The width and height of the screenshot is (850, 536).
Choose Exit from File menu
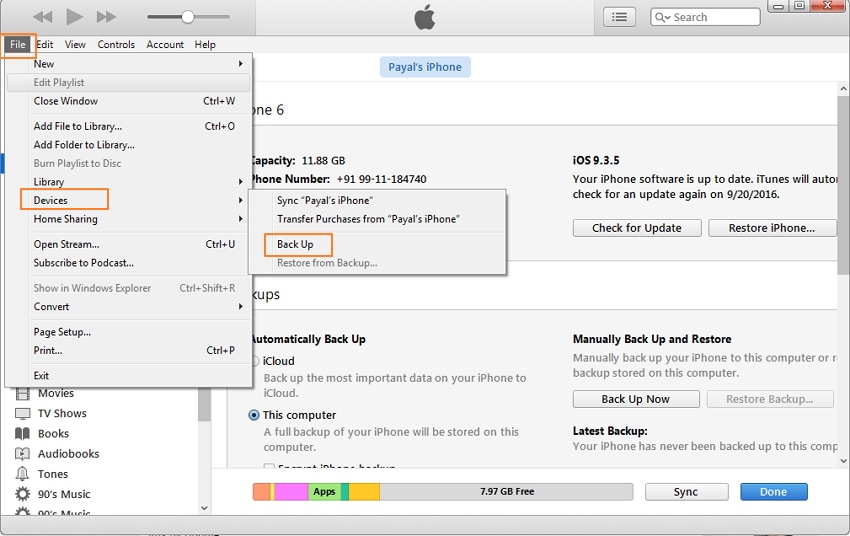click(x=128, y=376)
